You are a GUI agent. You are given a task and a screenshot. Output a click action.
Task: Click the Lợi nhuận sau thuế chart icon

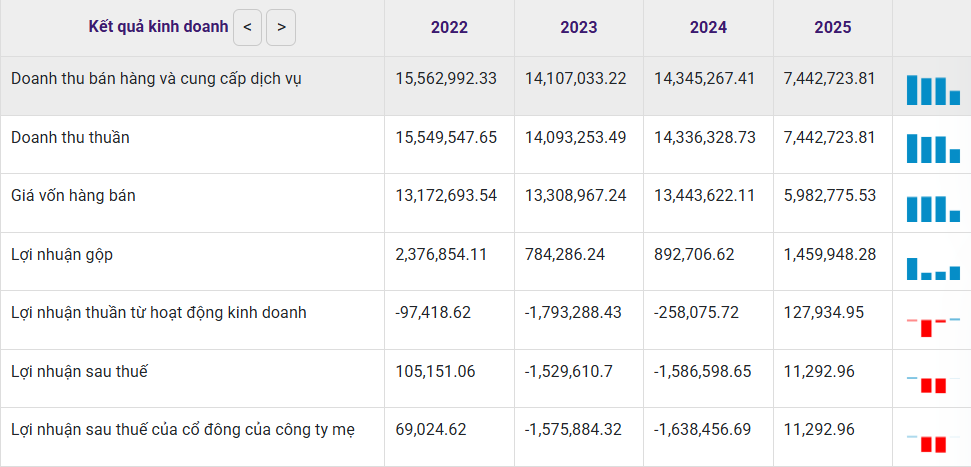tap(932, 383)
